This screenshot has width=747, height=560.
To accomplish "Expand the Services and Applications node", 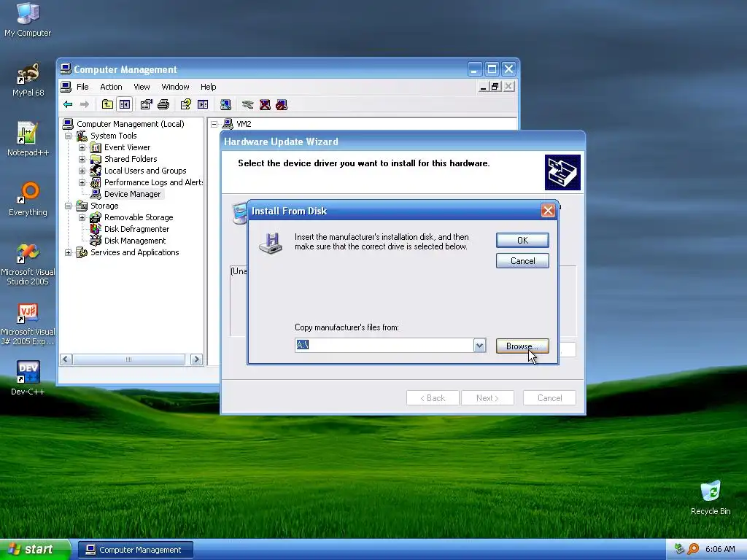I will point(68,252).
